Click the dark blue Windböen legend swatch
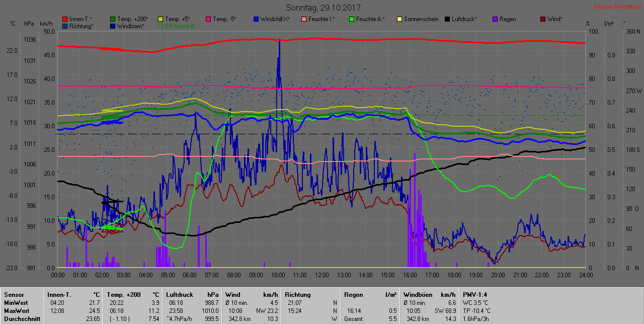Viewport: 644px width, 324px height. 113,26
